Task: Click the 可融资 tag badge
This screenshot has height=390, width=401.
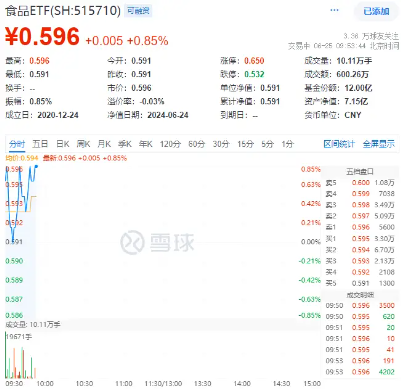Action: [138, 11]
